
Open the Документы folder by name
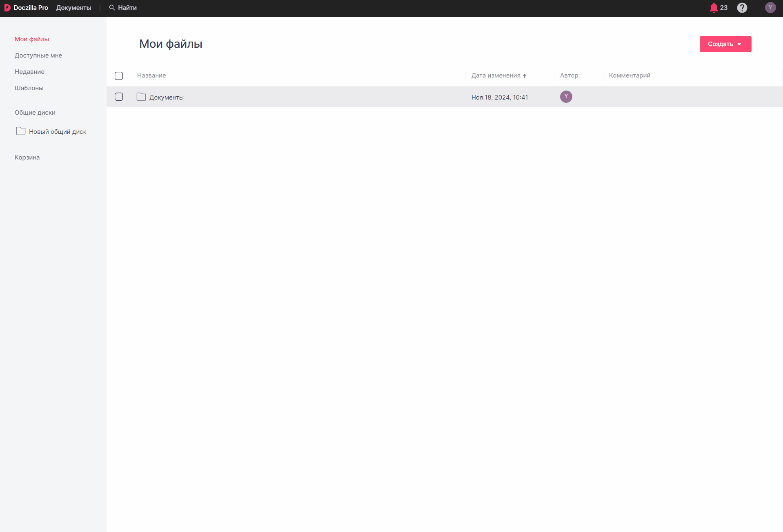[x=167, y=98]
